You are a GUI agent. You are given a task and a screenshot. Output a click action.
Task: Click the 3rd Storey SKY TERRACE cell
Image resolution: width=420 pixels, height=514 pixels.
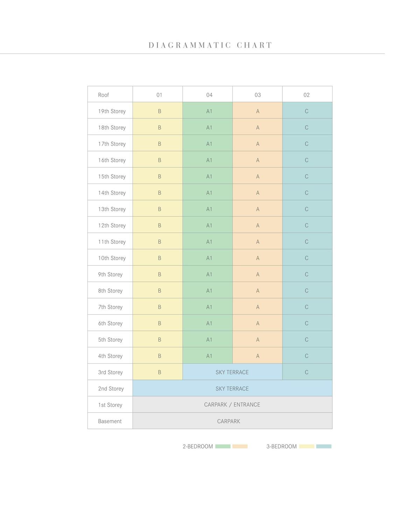click(x=232, y=372)
